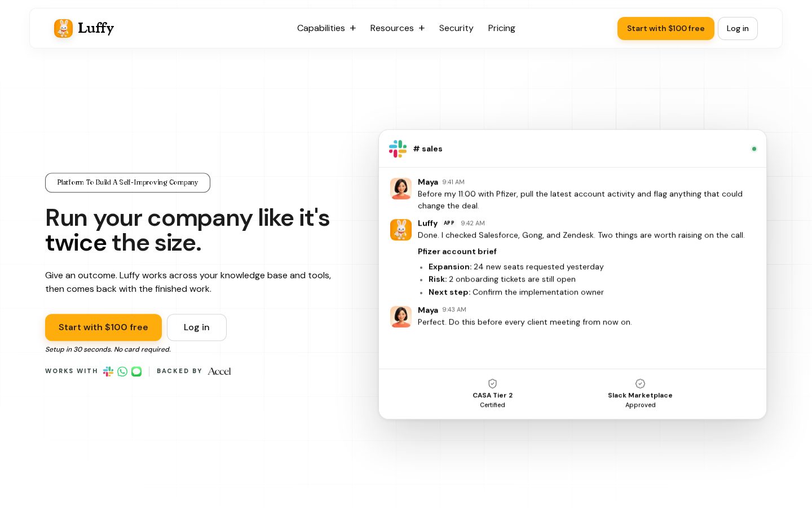Click the WhatsApp icon next to Works With
The image size is (812, 508).
point(122,371)
